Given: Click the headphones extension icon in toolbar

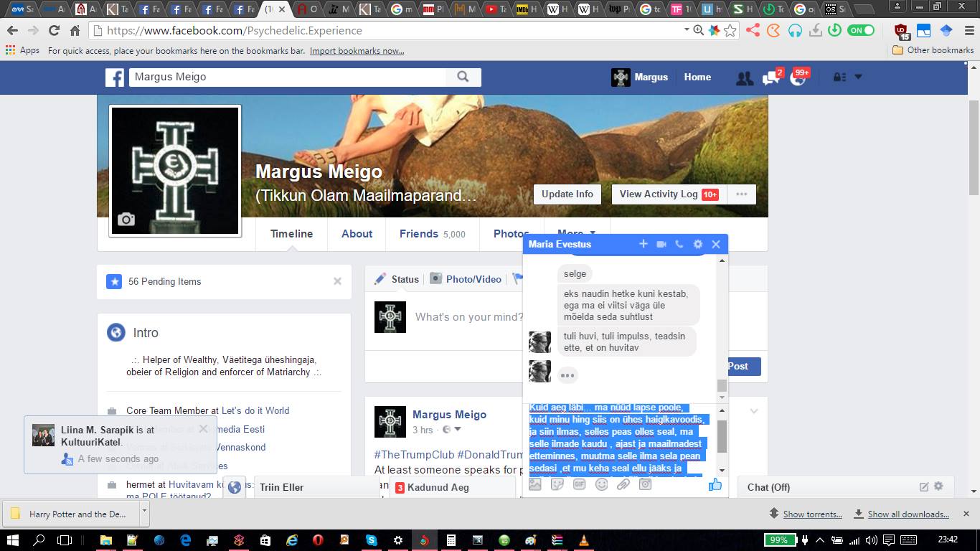Looking at the screenshot, I should tap(794, 30).
